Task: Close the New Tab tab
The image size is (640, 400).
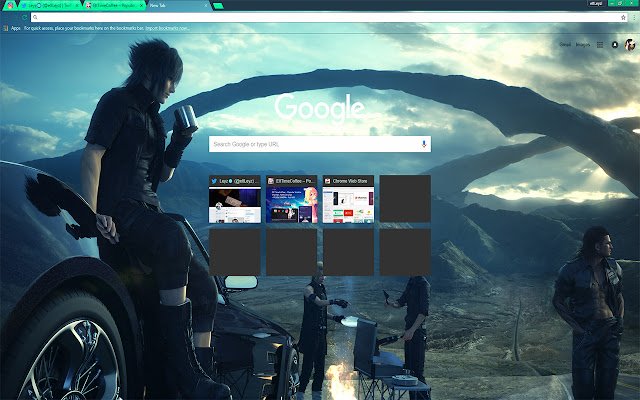Action: pyautogui.click(x=206, y=5)
